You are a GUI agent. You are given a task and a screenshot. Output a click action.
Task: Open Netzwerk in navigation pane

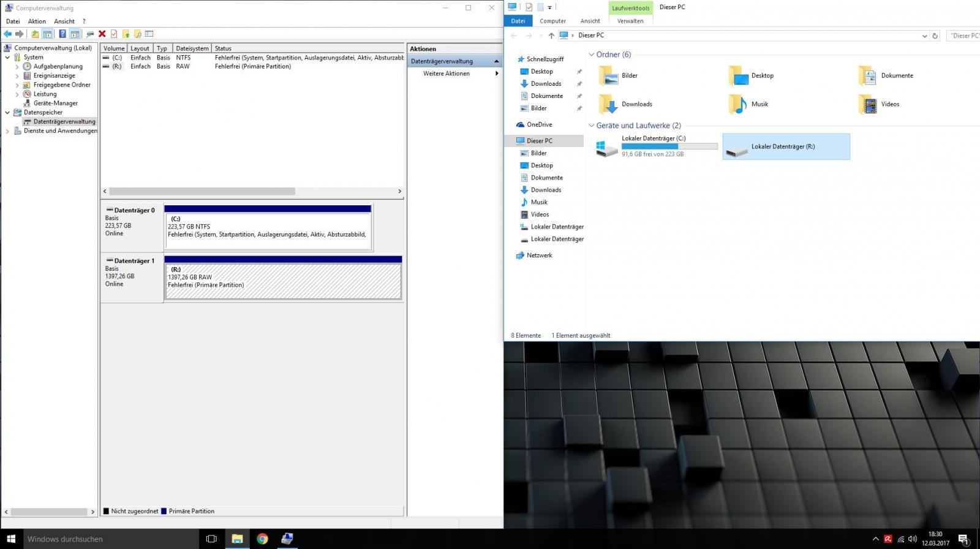tap(539, 255)
